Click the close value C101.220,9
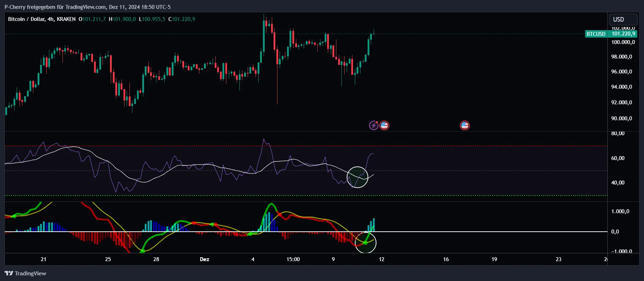 pyautogui.click(x=182, y=19)
